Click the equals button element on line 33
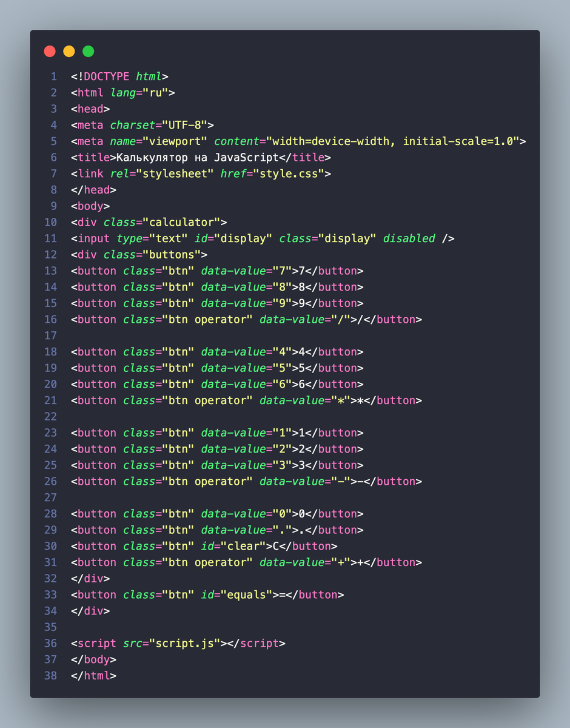This screenshot has height=728, width=570. (x=209, y=595)
